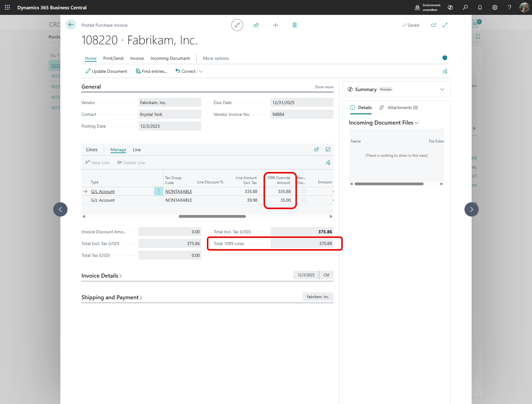Click the back arrow button
The image size is (532, 404).
coord(71,24)
